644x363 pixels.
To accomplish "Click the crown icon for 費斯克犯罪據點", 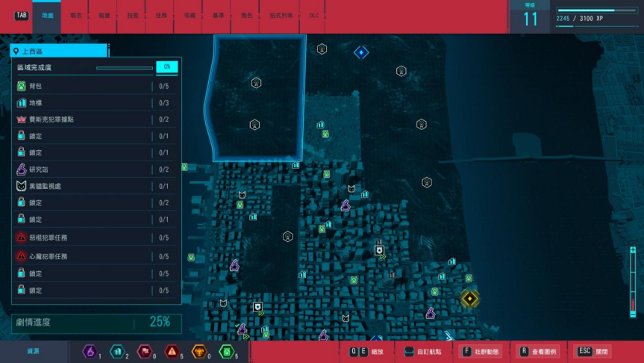I will pyautogui.click(x=22, y=120).
